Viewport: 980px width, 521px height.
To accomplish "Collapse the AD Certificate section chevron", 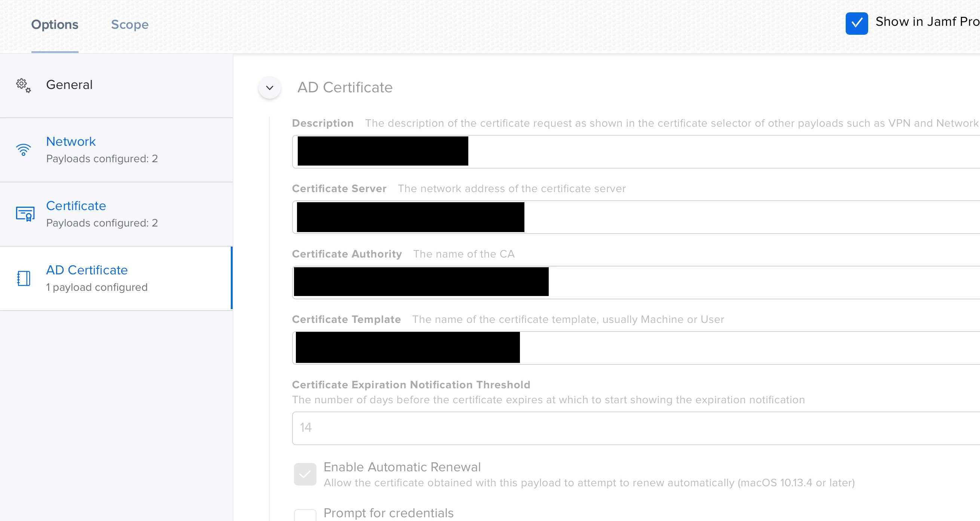I will pos(270,88).
